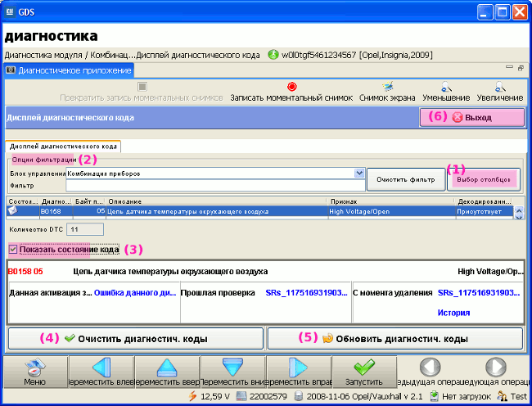The height and width of the screenshot is (406, 532).
Task: Click the Декодированн... column header
Action: click(484, 201)
